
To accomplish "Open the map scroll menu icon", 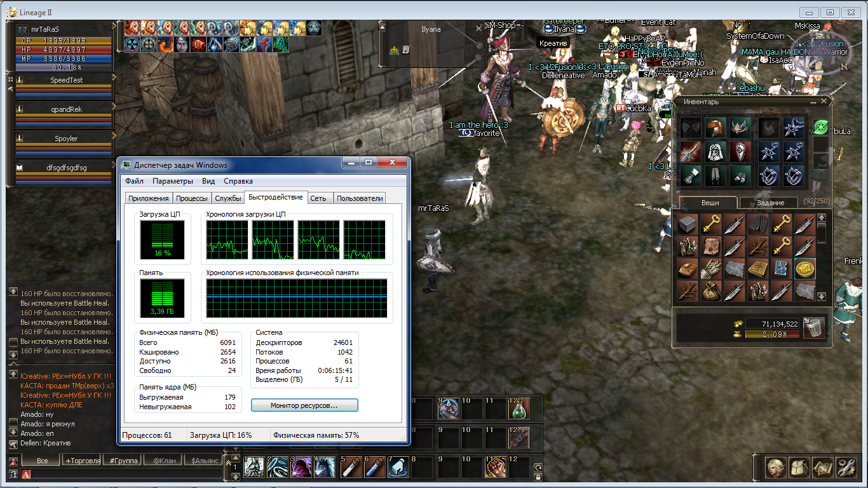I will [822, 468].
